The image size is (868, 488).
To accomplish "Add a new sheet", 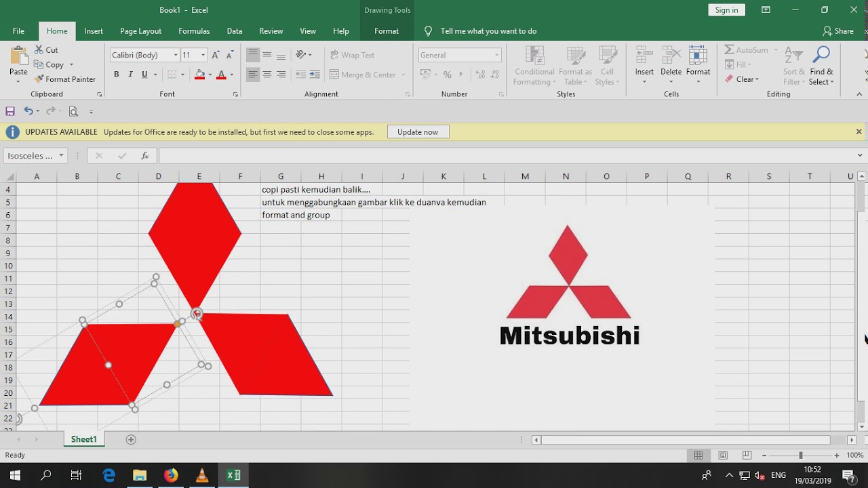I will [131, 440].
